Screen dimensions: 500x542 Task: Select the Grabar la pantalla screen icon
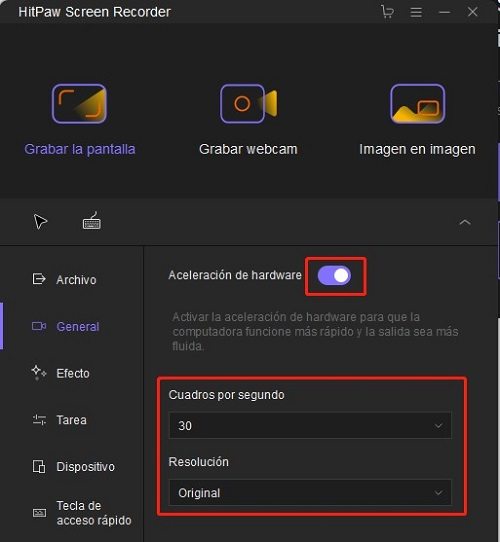[79, 103]
